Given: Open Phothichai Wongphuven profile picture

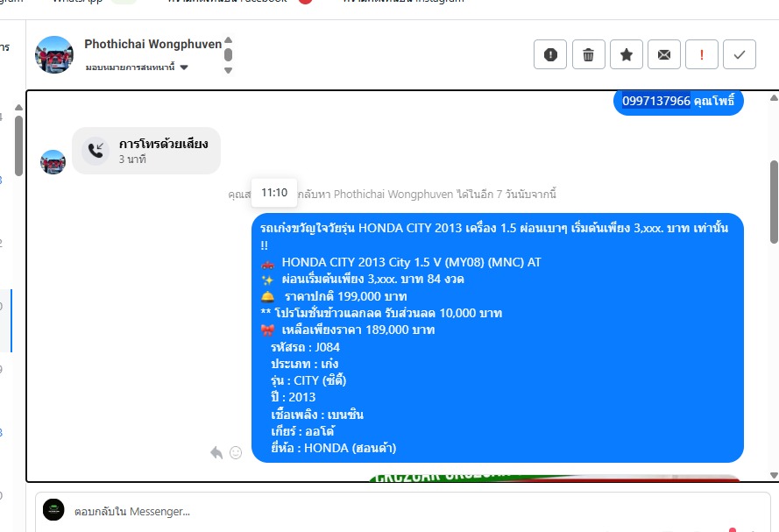Looking at the screenshot, I should point(54,54).
